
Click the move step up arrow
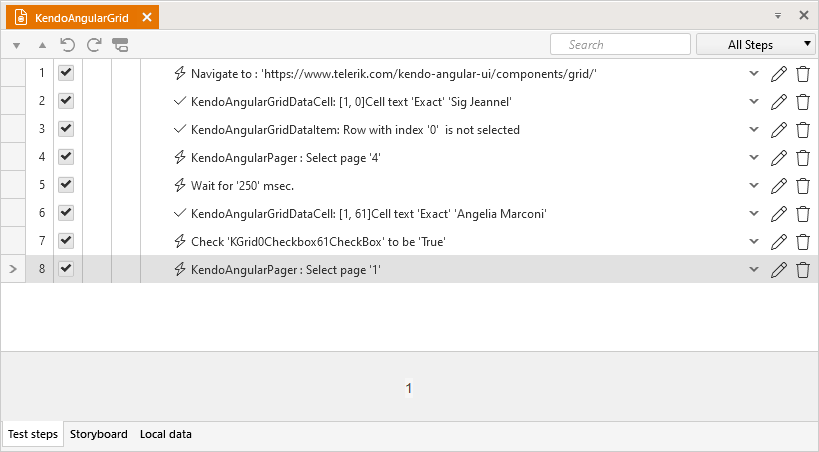coord(42,45)
